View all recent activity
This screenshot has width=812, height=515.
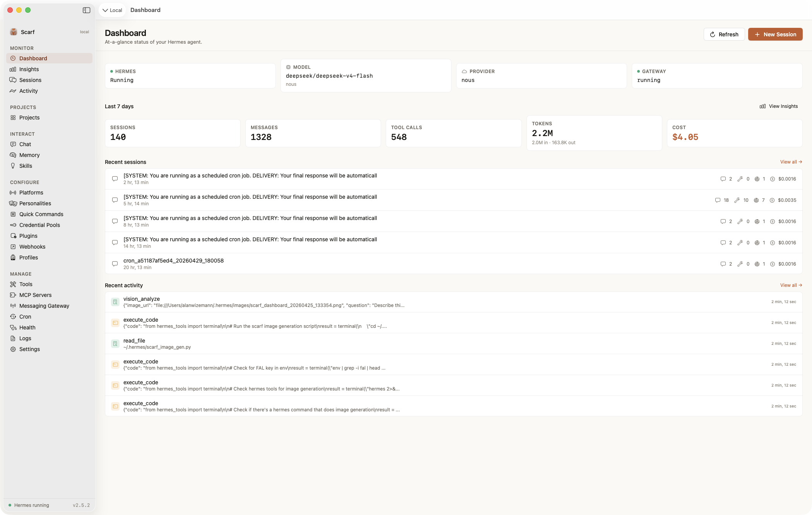click(x=791, y=285)
